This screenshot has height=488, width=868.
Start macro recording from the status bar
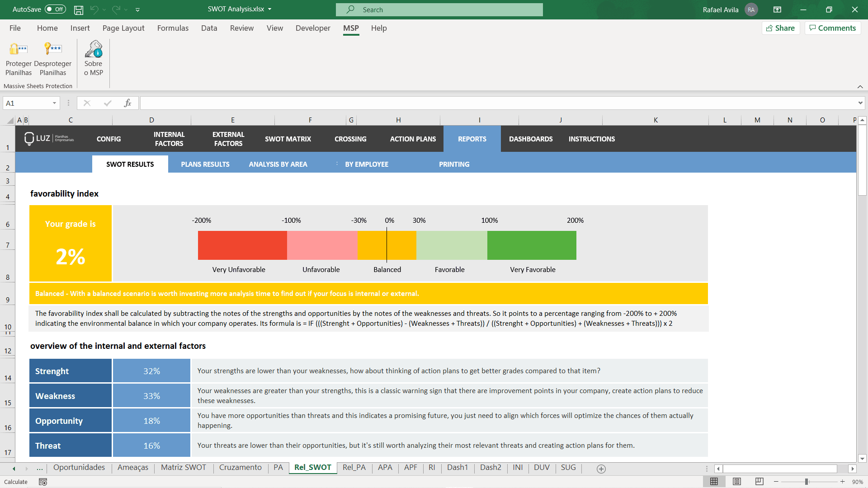coord(42,482)
